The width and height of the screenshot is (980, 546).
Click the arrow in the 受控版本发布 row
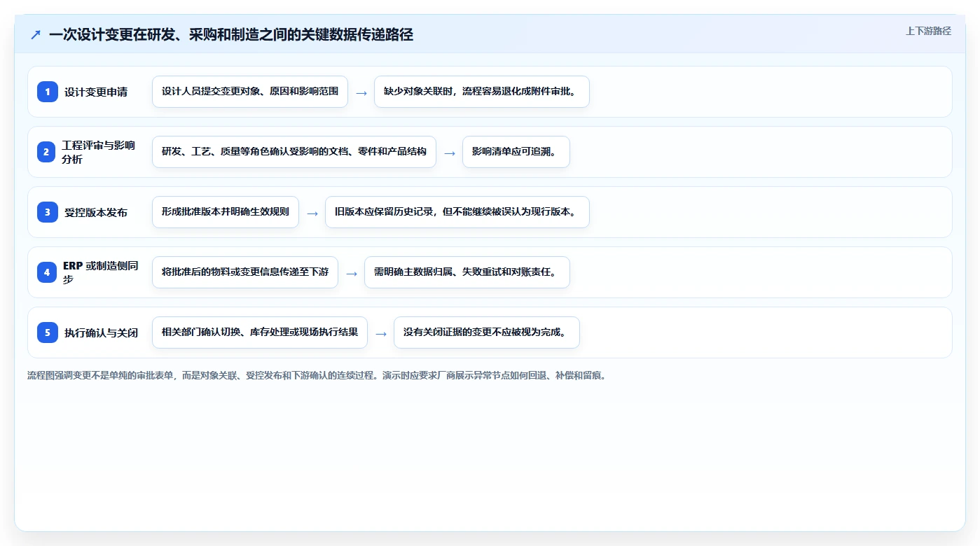pyautogui.click(x=312, y=213)
